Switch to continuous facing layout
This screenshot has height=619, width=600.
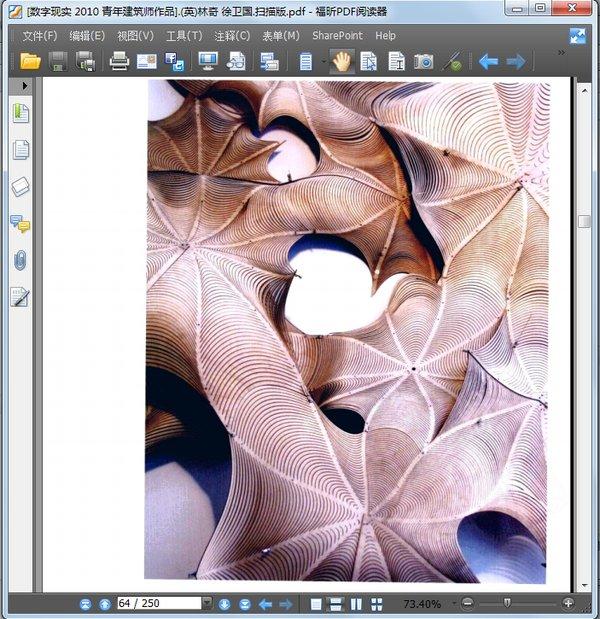[377, 604]
